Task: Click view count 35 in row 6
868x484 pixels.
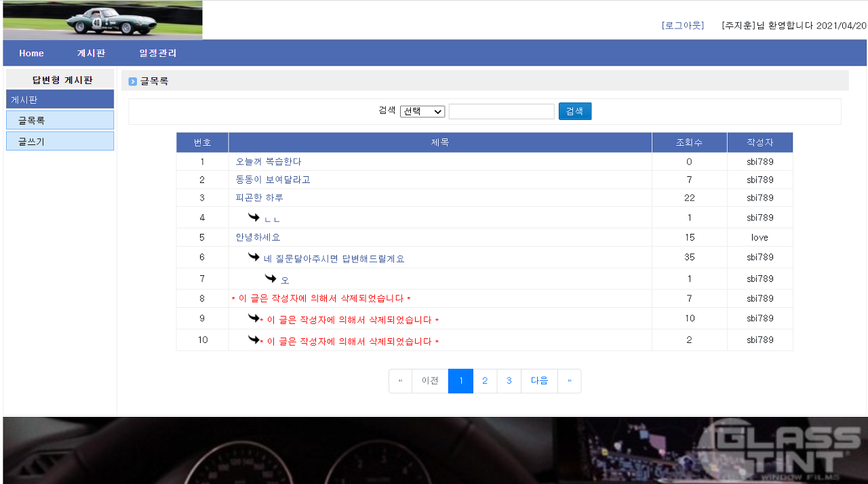Action: 690,257
